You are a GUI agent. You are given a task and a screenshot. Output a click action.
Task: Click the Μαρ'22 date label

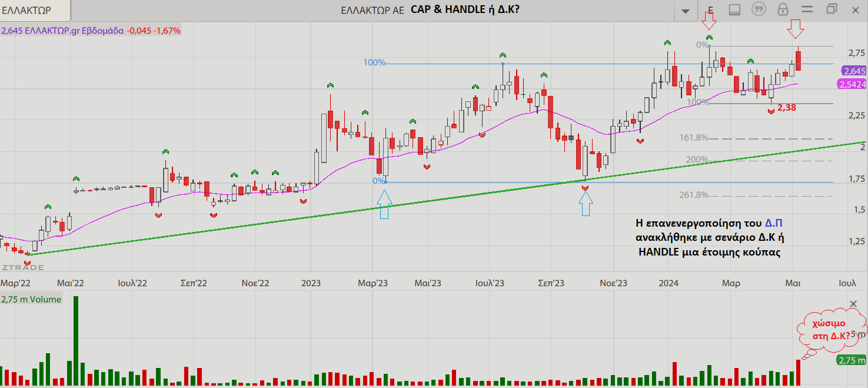[15, 283]
